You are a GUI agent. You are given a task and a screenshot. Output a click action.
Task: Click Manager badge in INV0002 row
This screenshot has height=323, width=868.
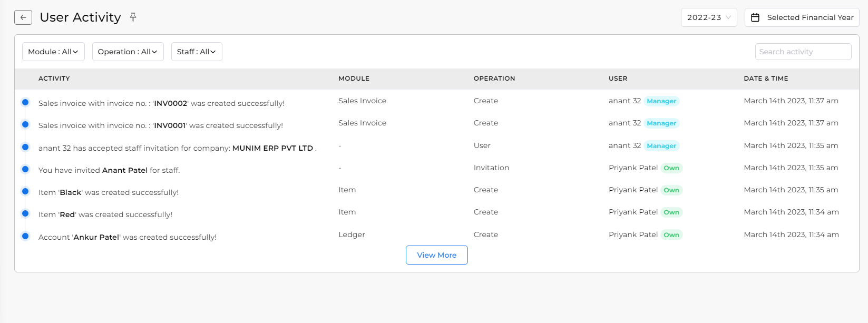(x=661, y=101)
